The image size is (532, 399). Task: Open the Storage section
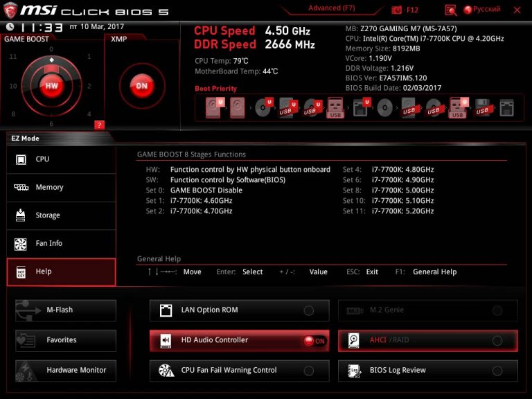[x=61, y=216]
